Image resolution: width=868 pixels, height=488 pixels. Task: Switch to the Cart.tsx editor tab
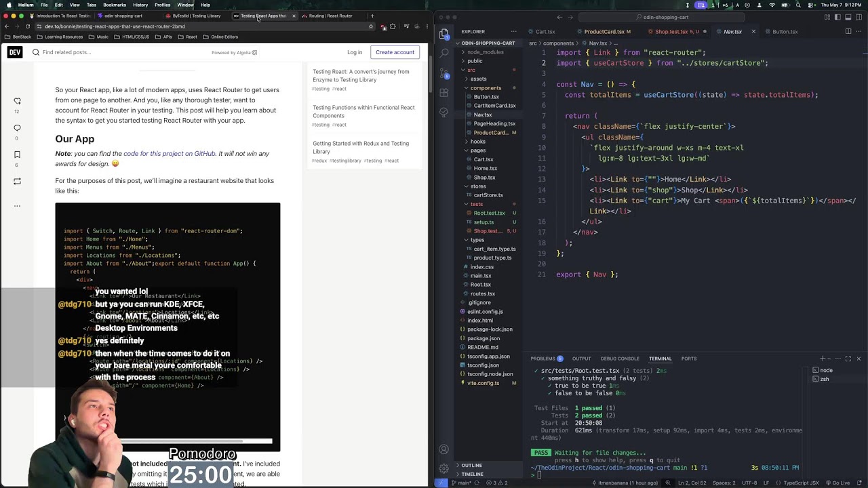pyautogui.click(x=545, y=31)
